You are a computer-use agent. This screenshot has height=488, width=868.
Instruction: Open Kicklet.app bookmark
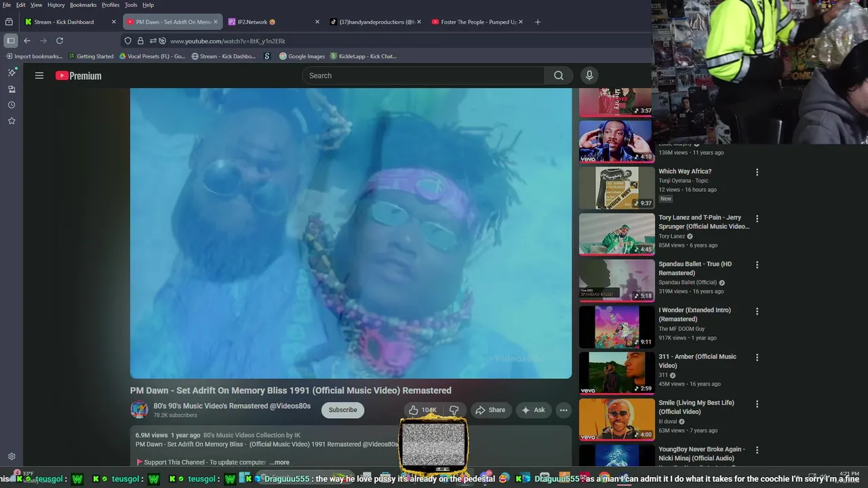tap(363, 56)
